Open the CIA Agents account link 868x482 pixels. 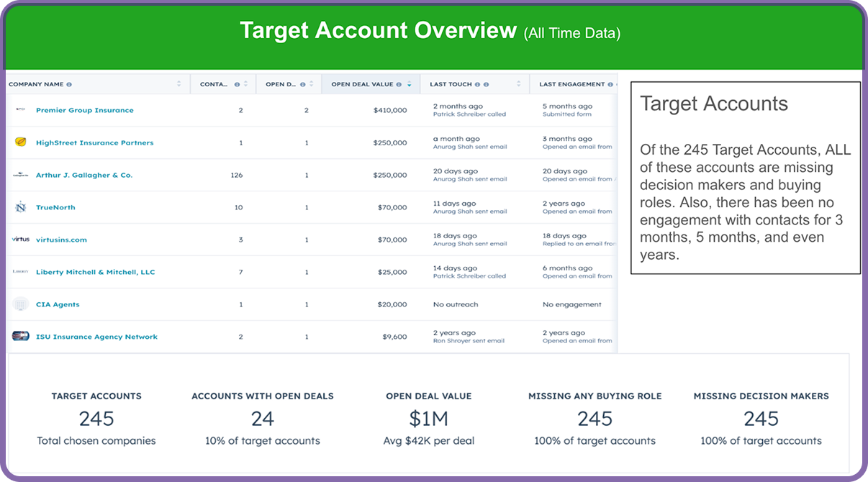coord(58,304)
